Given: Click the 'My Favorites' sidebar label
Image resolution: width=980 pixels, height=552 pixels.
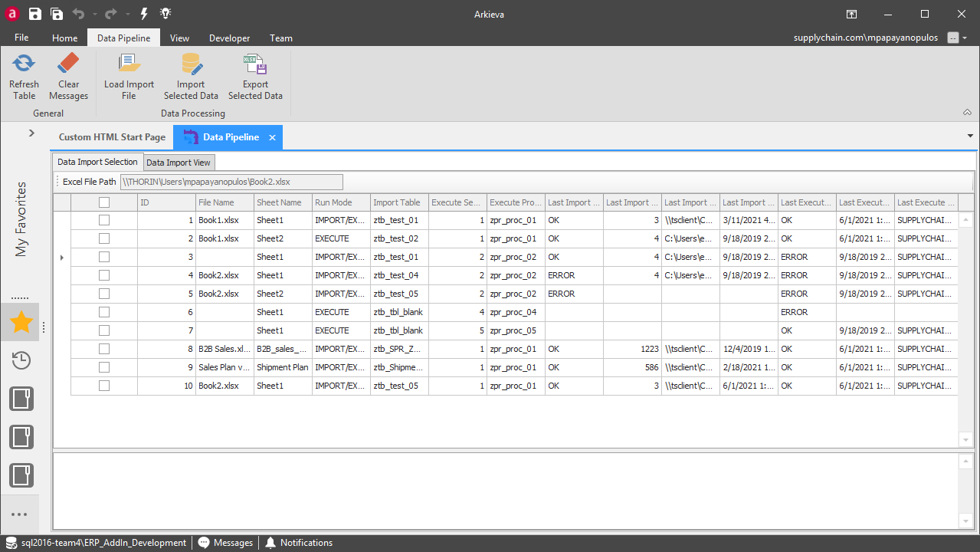Looking at the screenshot, I should click(x=21, y=219).
